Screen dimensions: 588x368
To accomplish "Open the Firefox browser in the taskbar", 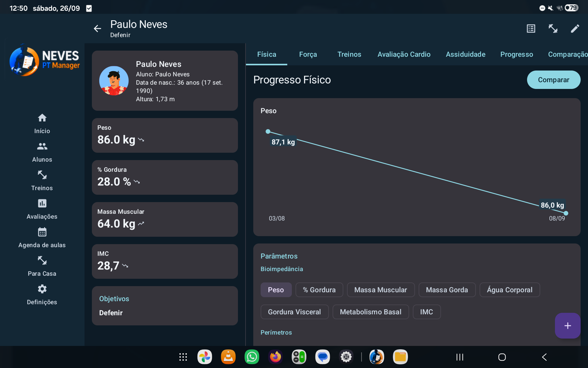I will [275, 357].
